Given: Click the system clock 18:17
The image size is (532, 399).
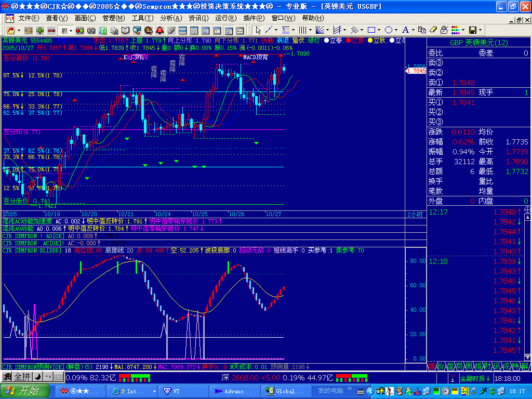Looking at the screenshot, I should pyautogui.click(x=517, y=391).
